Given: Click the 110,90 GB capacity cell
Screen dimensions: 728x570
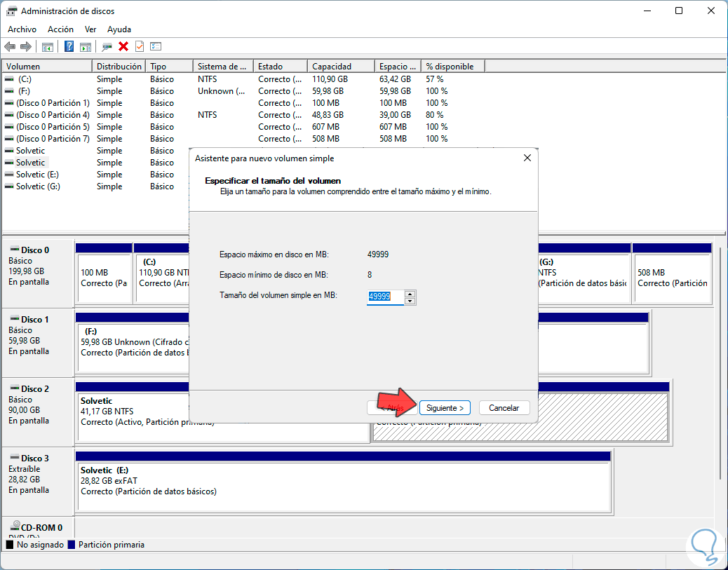Looking at the screenshot, I should [330, 79].
